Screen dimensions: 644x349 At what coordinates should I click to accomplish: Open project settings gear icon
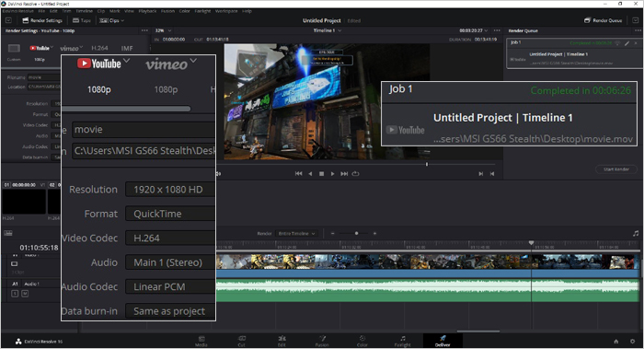[633, 342]
